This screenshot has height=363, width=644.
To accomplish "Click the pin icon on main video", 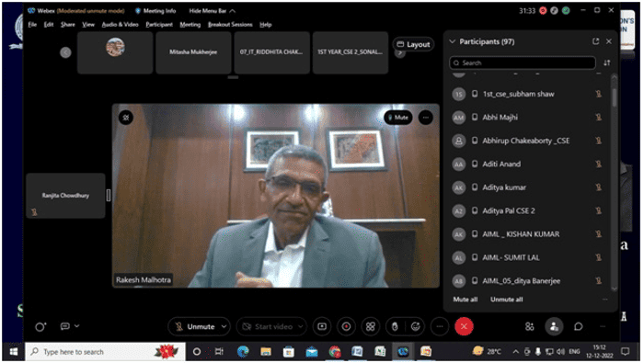I will (x=126, y=118).
